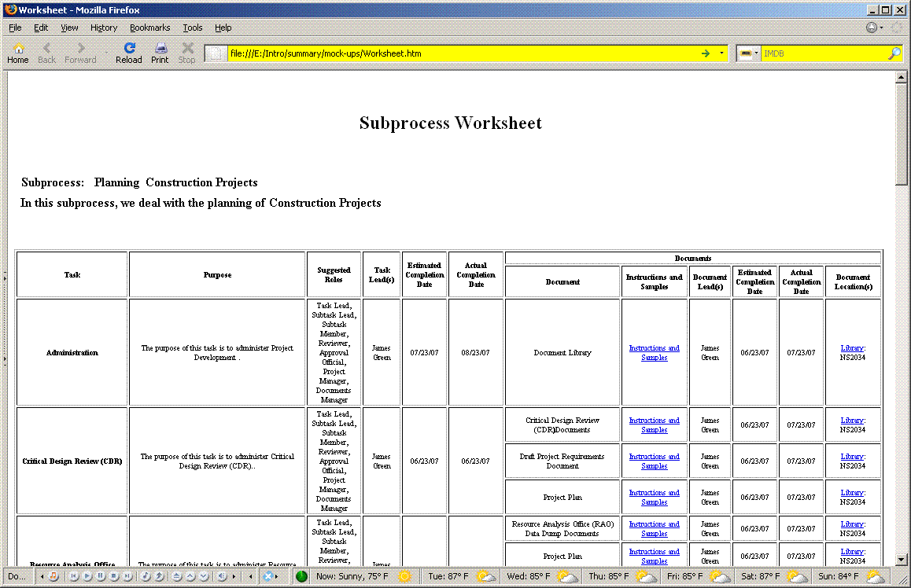Open the File menu

[x=15, y=28]
